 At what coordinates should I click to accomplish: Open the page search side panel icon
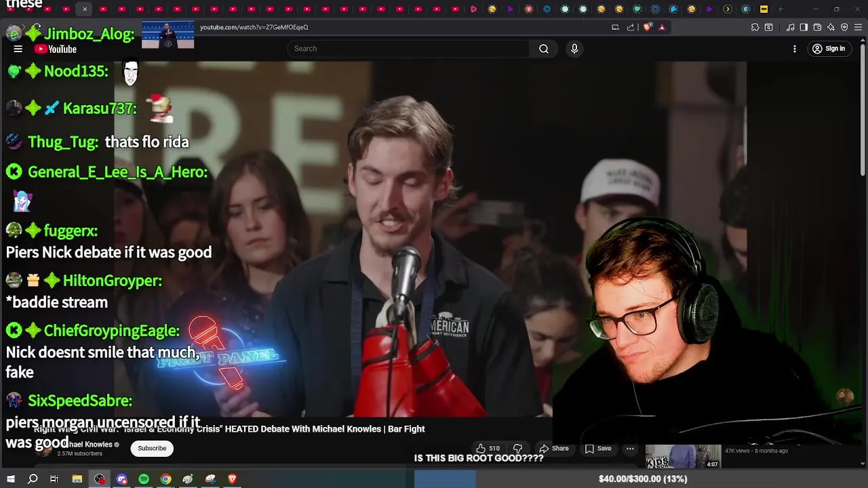768,27
